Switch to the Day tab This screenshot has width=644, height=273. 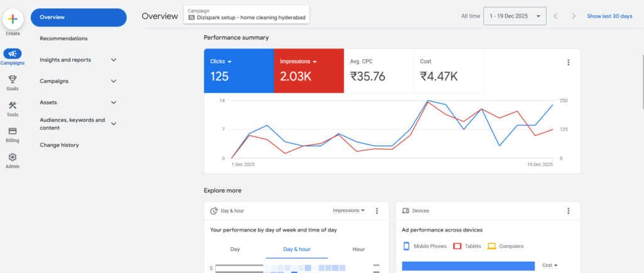tap(235, 249)
